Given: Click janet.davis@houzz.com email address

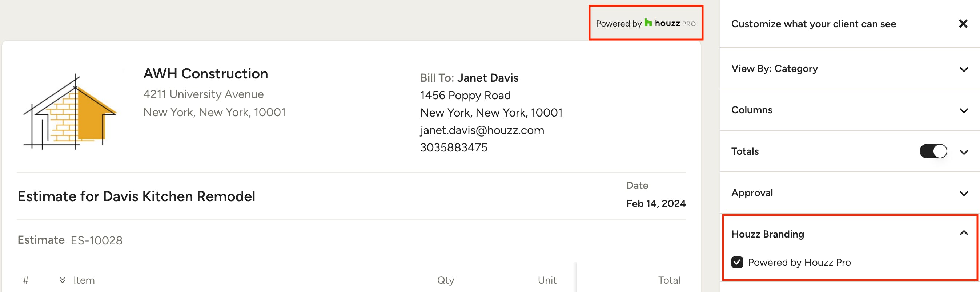Looking at the screenshot, I should [482, 130].
